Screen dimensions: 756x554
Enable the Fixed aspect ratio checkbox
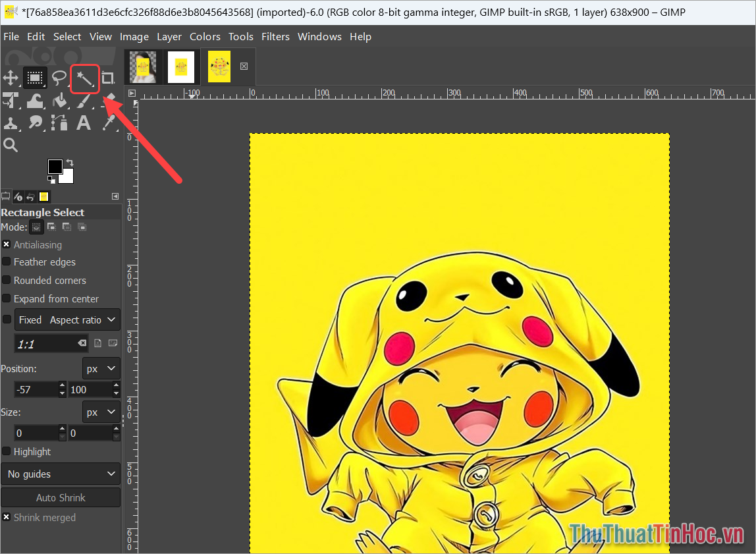click(x=7, y=319)
